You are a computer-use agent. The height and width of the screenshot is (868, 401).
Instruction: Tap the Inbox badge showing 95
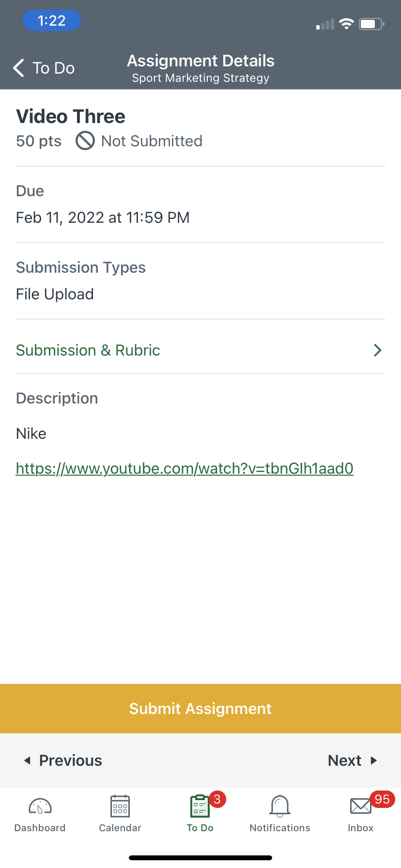382,799
